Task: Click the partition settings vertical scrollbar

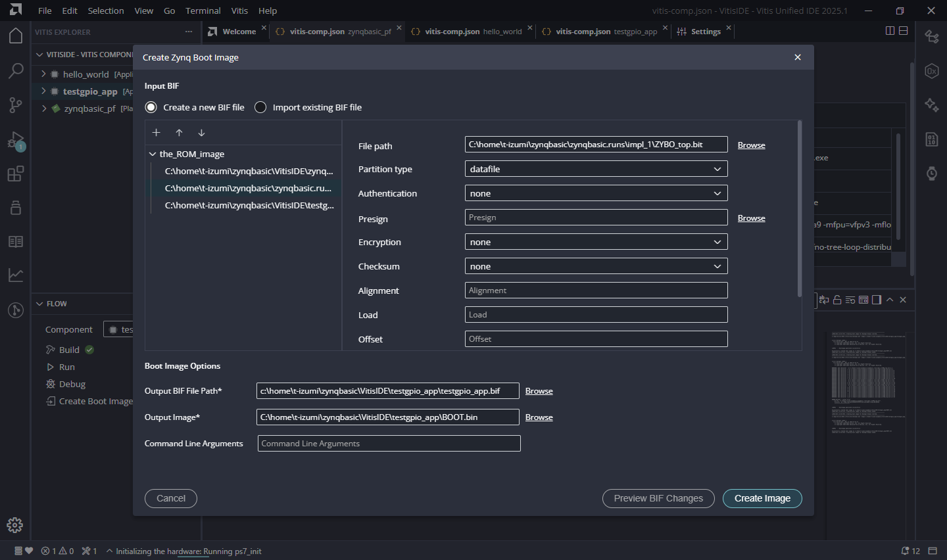Action: (x=799, y=208)
